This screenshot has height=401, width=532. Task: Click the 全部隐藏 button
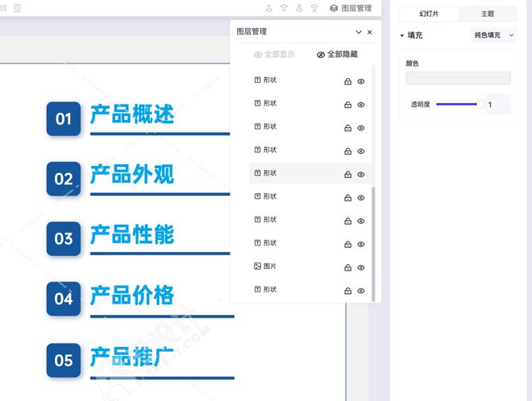[337, 55]
